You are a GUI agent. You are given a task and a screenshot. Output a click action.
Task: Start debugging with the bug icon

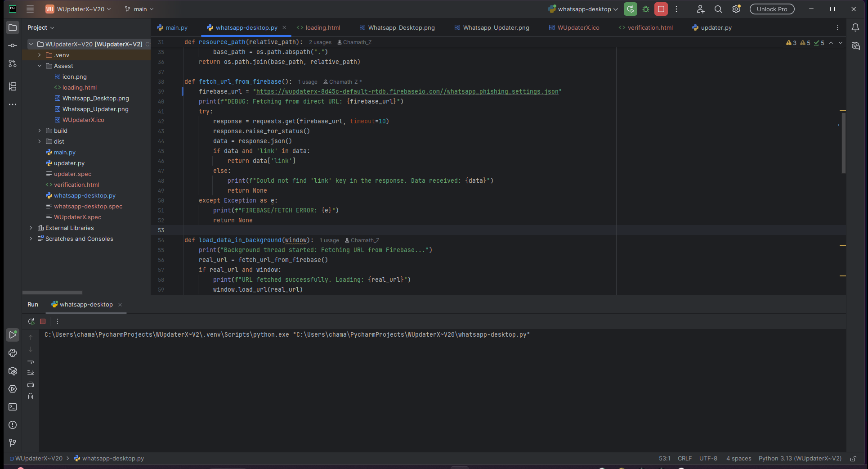(646, 9)
